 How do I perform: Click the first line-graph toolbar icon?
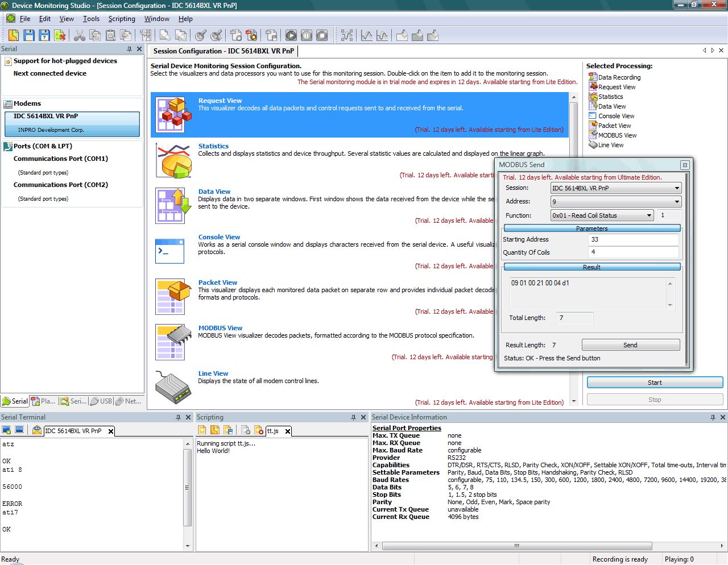point(367,35)
